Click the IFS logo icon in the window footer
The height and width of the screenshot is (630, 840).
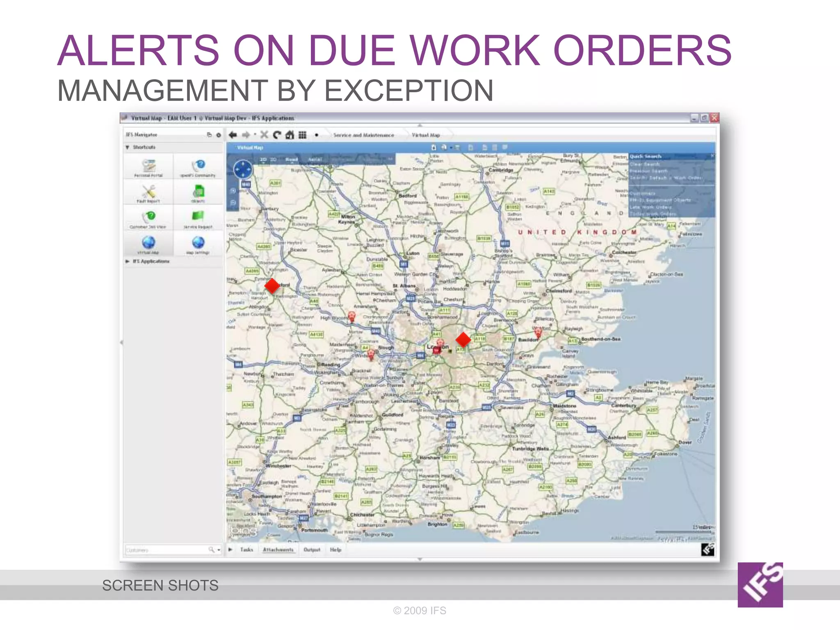708,549
